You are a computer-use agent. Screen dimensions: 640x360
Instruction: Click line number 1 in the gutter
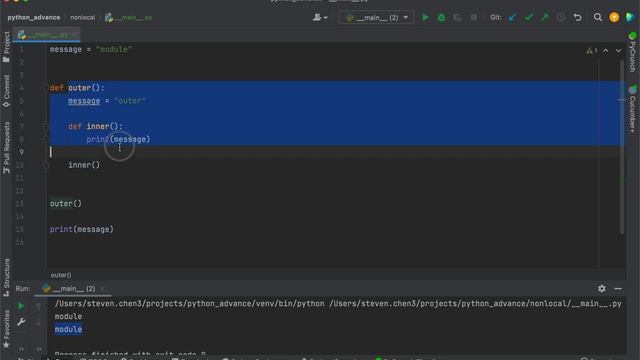(x=21, y=49)
